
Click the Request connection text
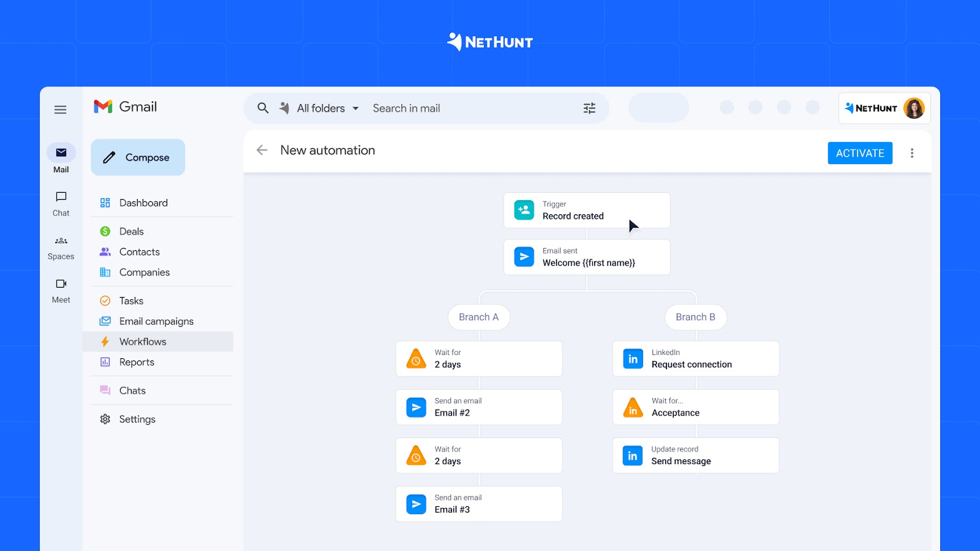pos(692,364)
